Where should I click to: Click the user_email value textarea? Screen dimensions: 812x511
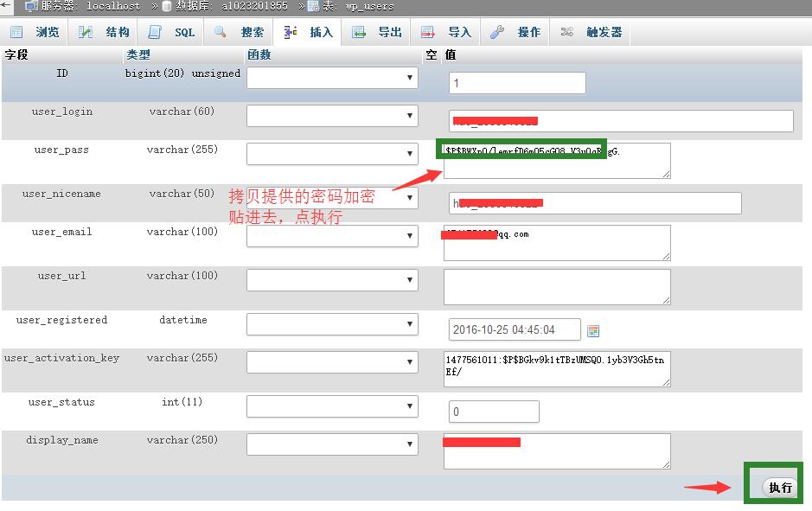[557, 243]
